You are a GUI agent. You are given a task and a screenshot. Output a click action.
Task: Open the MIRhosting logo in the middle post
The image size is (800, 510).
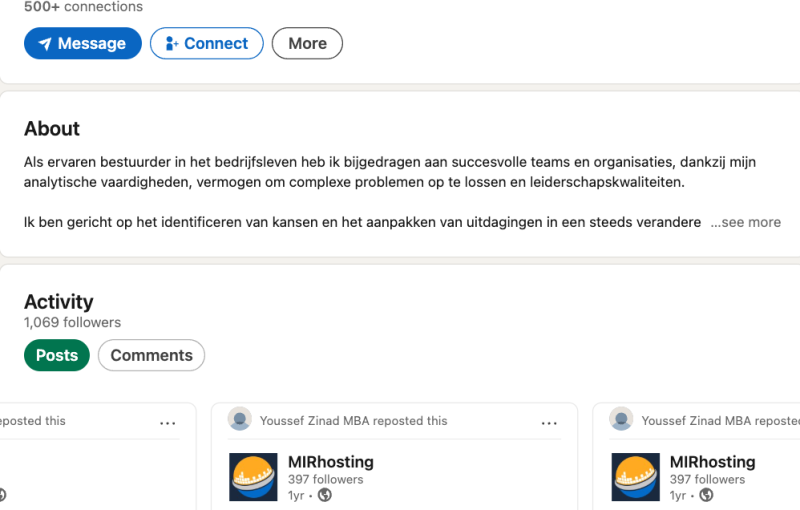[253, 477]
